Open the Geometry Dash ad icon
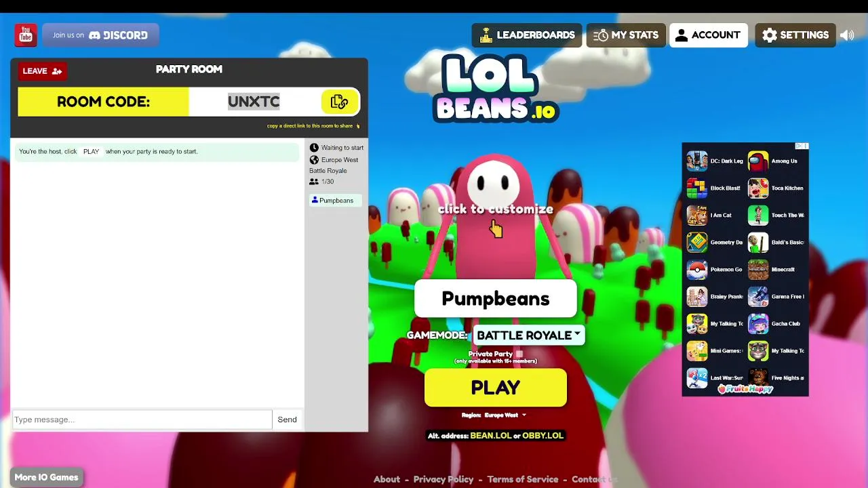 pyautogui.click(x=696, y=243)
